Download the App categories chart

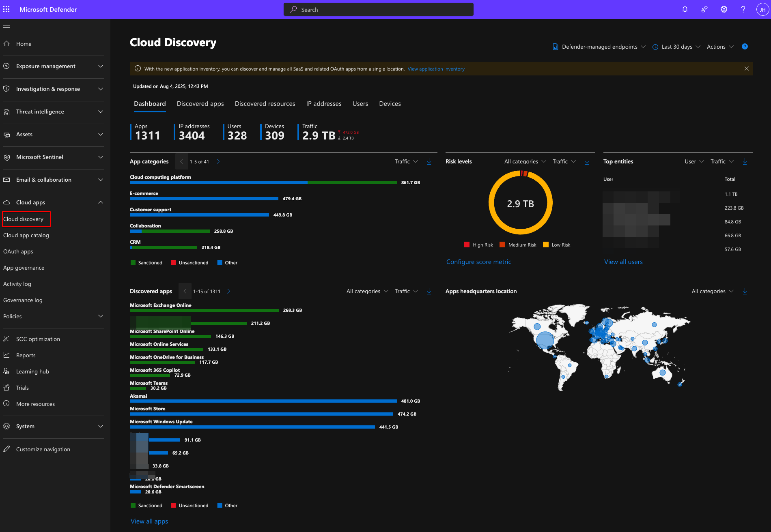pyautogui.click(x=429, y=161)
